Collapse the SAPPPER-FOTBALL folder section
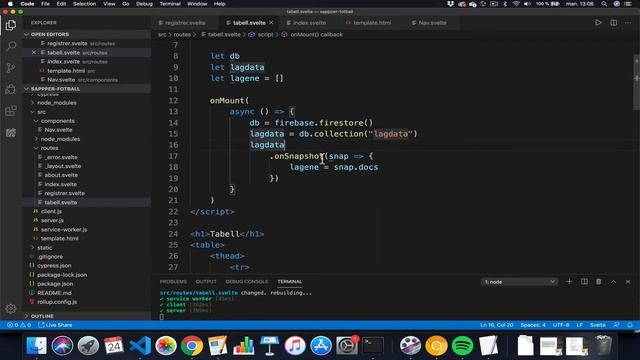 tap(87, 89)
